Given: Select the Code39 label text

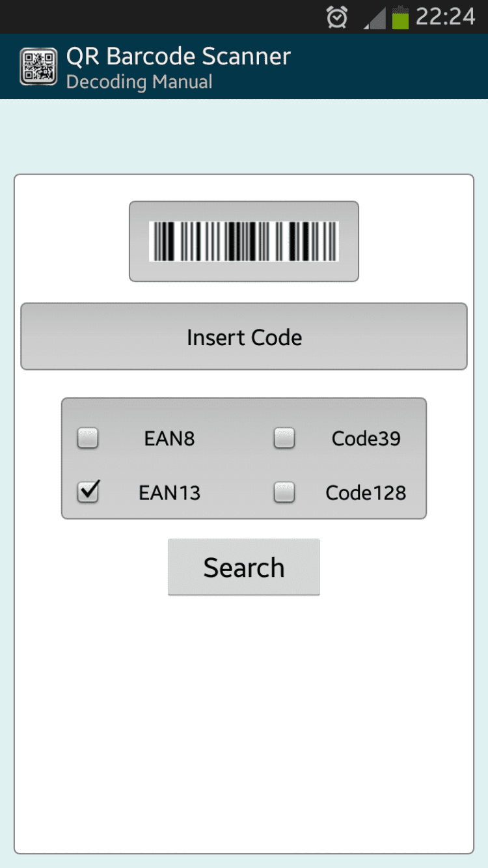Looking at the screenshot, I should pos(366,439).
